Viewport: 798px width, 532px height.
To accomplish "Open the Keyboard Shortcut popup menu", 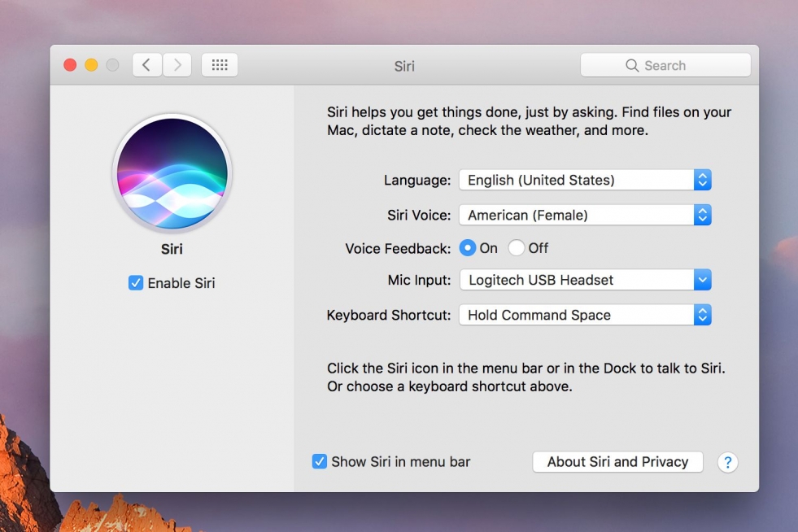I will [x=585, y=315].
